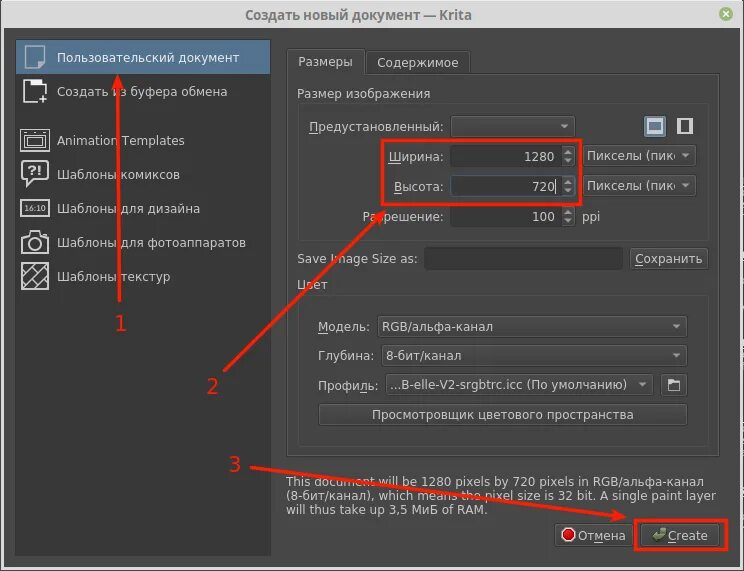Viewport: 744px width, 571px height.
Task: Click Просмотровщик цветового пространства button
Action: tap(502, 414)
